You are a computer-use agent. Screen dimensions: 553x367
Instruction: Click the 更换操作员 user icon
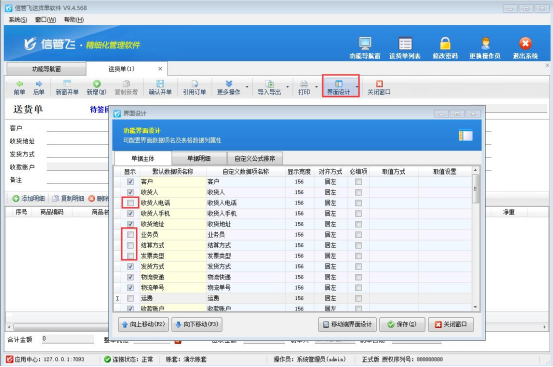(x=485, y=44)
